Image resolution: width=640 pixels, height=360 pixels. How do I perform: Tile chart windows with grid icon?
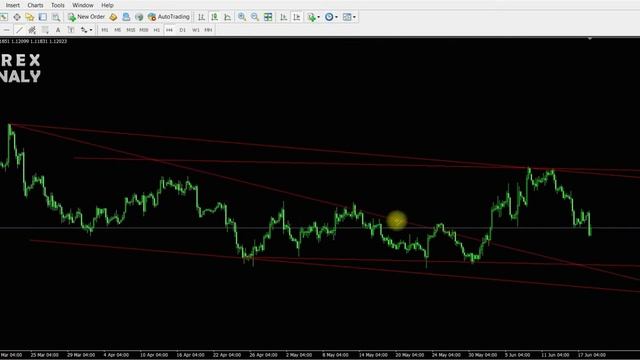(x=268, y=17)
